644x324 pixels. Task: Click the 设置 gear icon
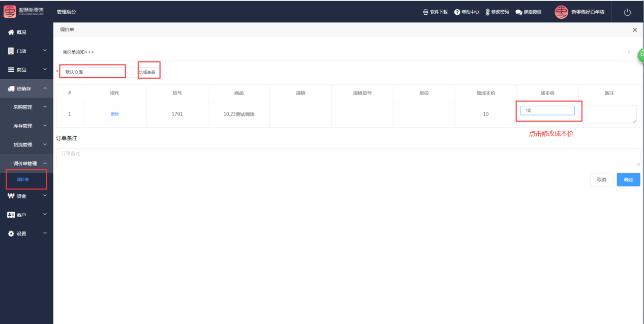click(x=11, y=233)
